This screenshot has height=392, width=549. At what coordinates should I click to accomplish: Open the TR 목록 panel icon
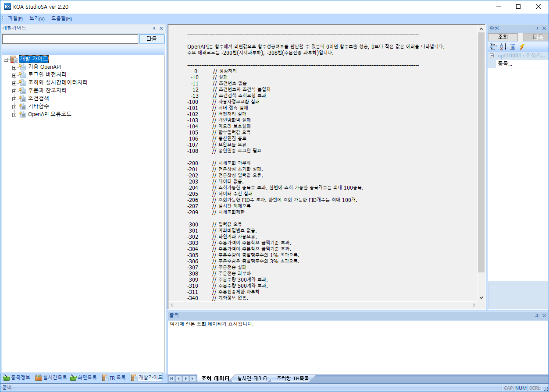pos(105,378)
